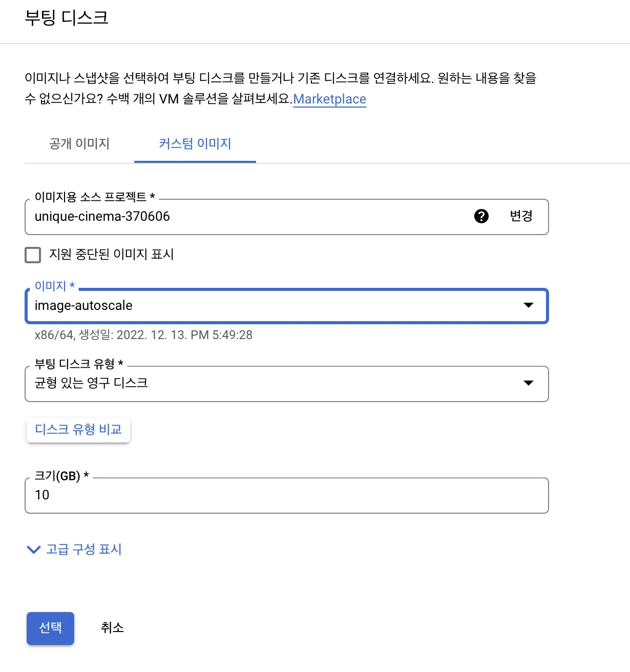The height and width of the screenshot is (672, 630).
Task: Click the unique-cinema-370606 project field
Action: click(246, 217)
